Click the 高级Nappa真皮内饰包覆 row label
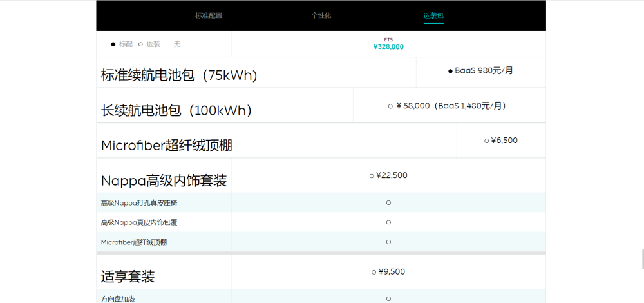Viewport: 644px width, 303px height. click(139, 222)
